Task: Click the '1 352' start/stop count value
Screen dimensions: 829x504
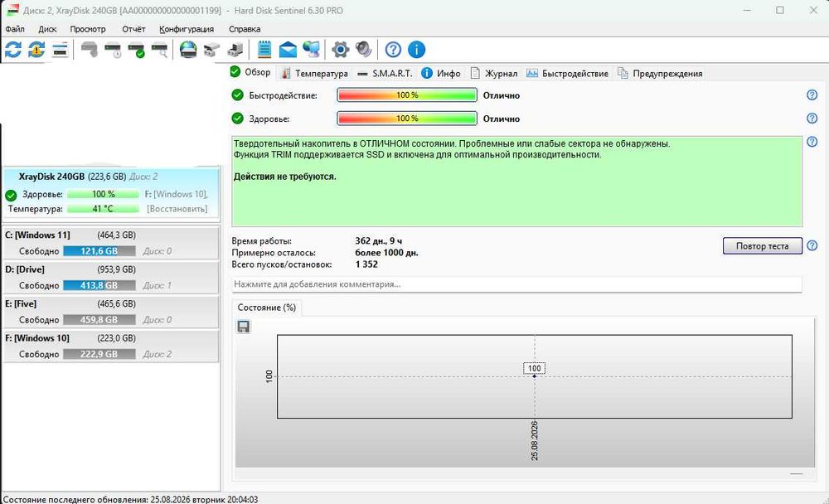Action: click(x=366, y=264)
